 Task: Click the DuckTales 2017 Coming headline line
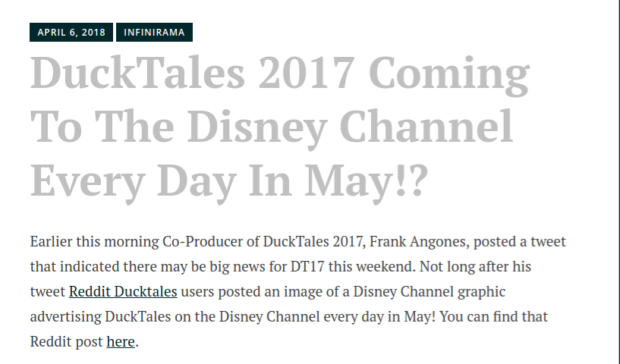pyautogui.click(x=280, y=74)
